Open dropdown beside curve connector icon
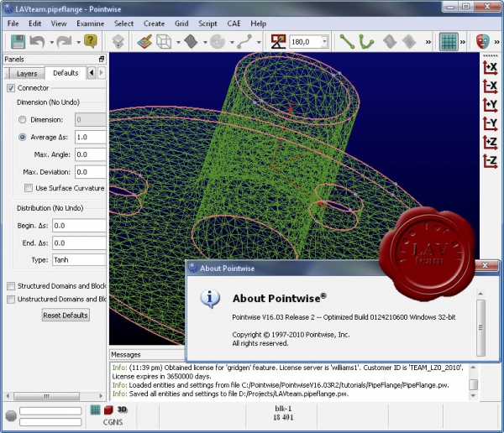 click(259, 42)
